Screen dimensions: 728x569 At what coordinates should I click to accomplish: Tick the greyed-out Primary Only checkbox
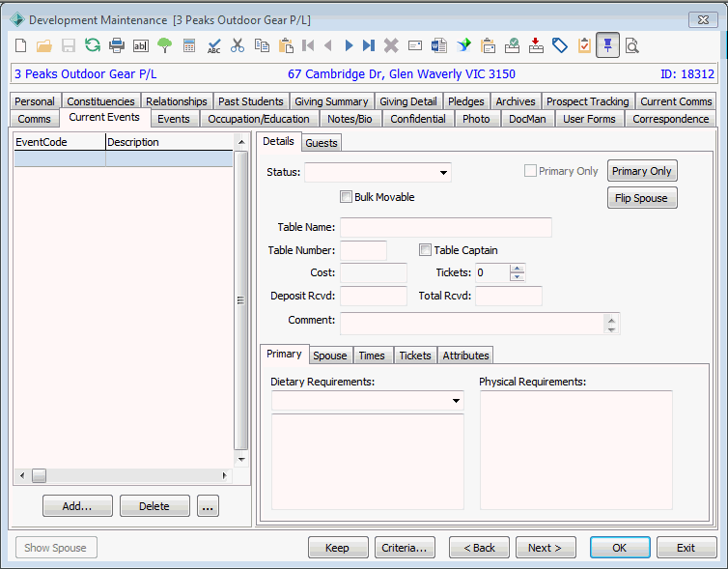[530, 171]
